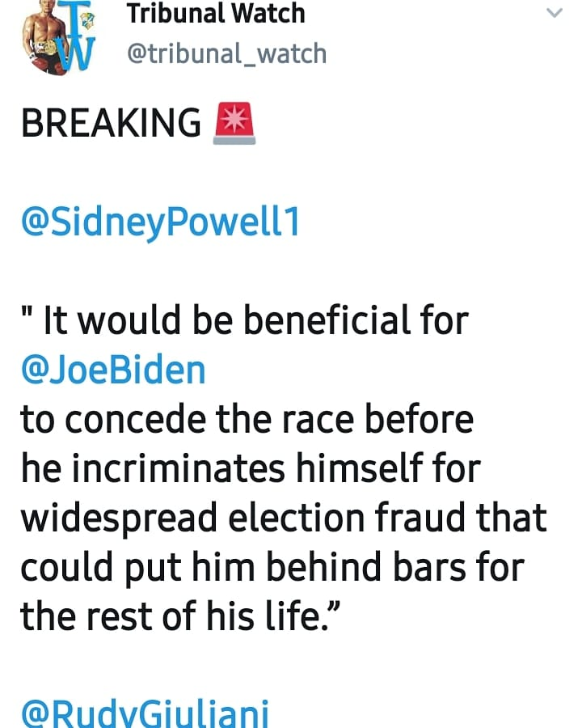Image resolution: width=582 pixels, height=728 pixels.
Task: Click the red siren emoji
Action: coord(234,123)
